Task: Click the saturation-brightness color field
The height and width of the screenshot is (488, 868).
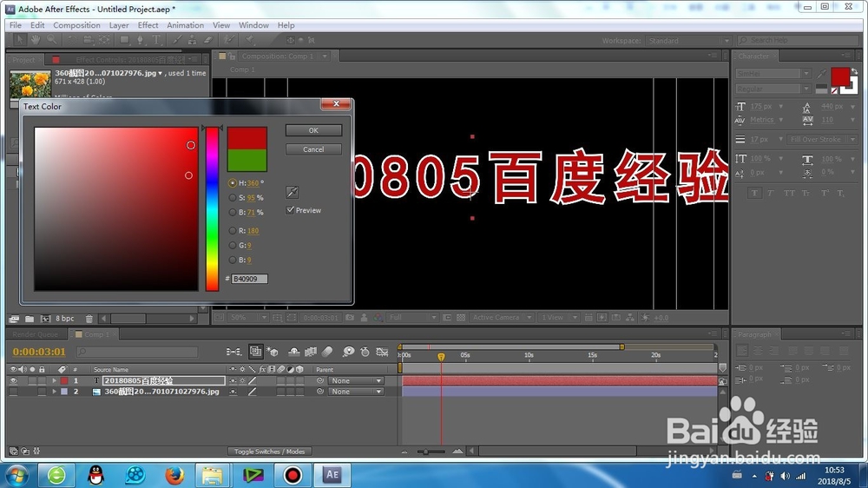Action: tap(116, 208)
